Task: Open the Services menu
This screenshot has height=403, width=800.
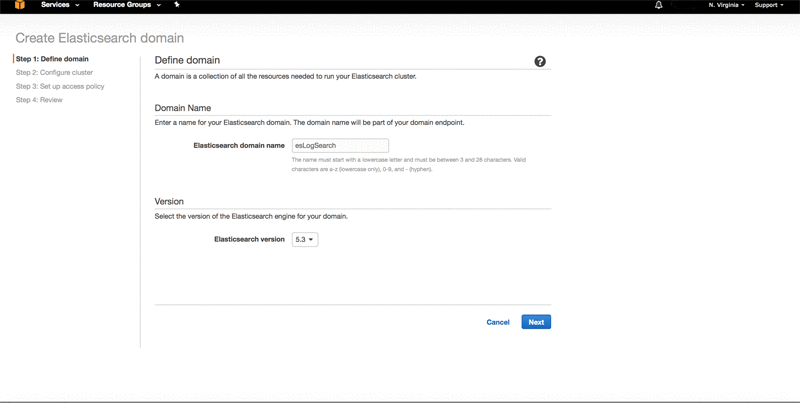Action: [60, 5]
